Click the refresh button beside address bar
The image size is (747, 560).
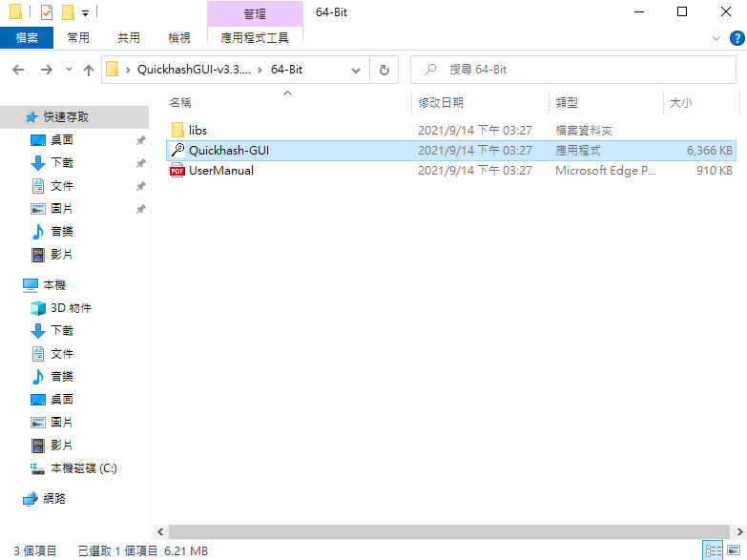pyautogui.click(x=384, y=70)
